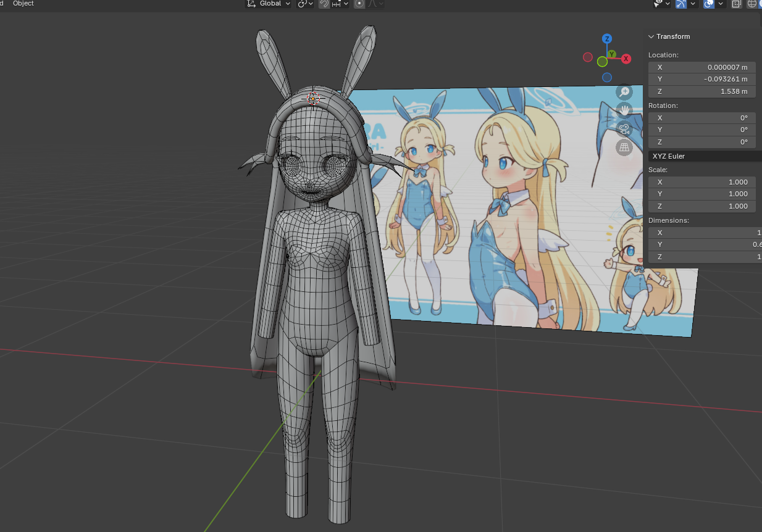Open the Object menu in the header
Viewport: 762px width, 532px height.
tap(23, 3)
